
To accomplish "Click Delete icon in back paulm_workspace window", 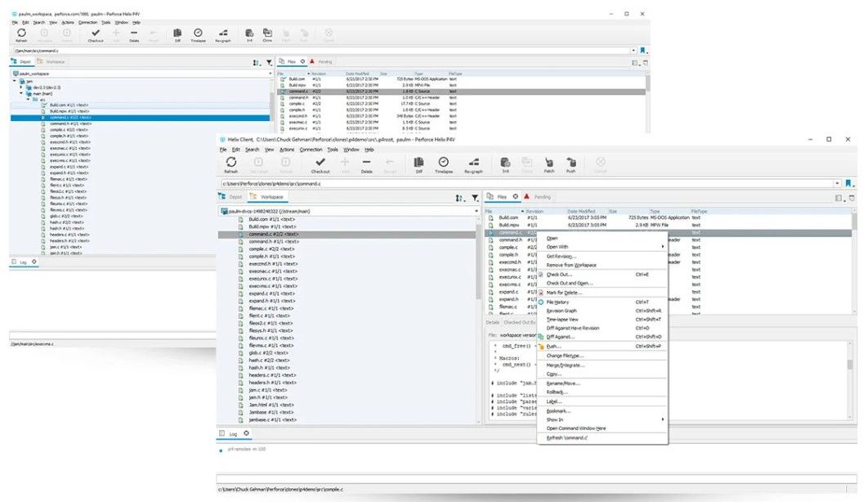I will [x=134, y=34].
